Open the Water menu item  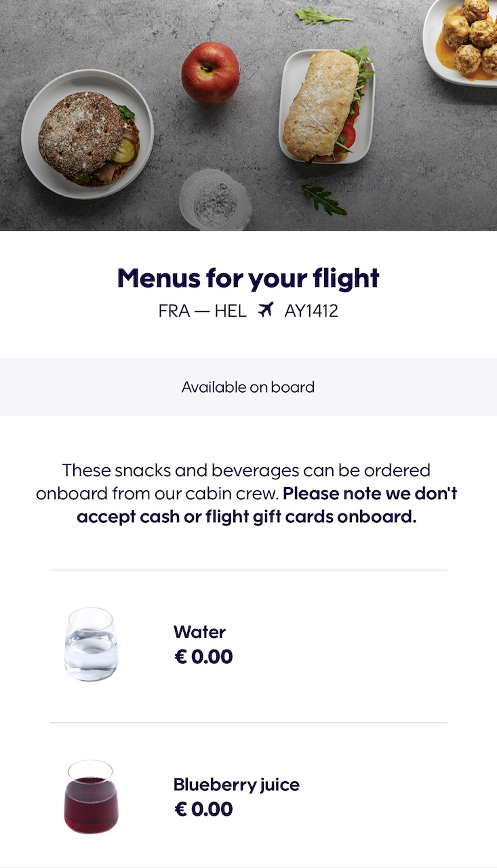(x=199, y=632)
